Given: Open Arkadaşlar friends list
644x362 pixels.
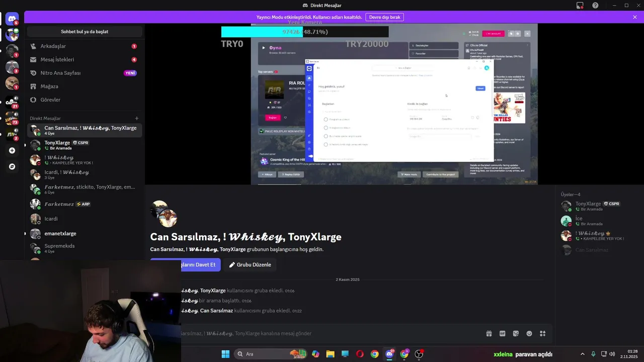Looking at the screenshot, I should coord(85,46).
